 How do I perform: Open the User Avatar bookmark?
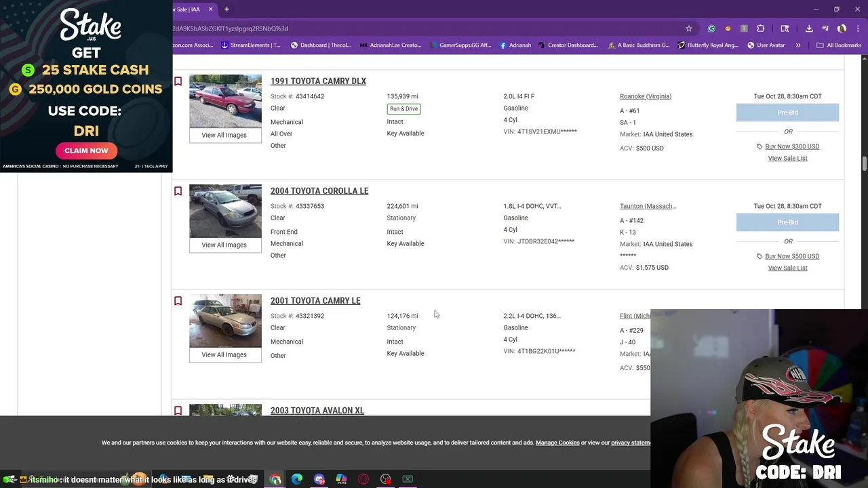tap(766, 45)
